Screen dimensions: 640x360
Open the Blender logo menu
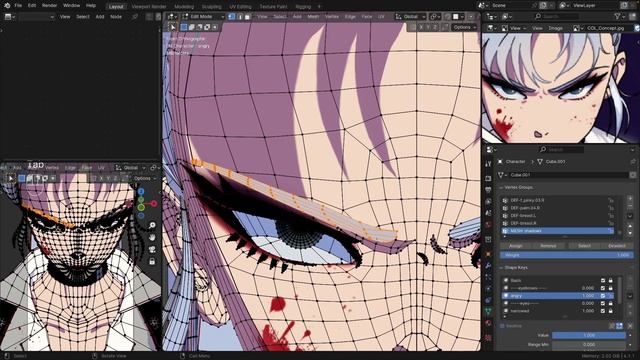pyautogui.click(x=7, y=6)
